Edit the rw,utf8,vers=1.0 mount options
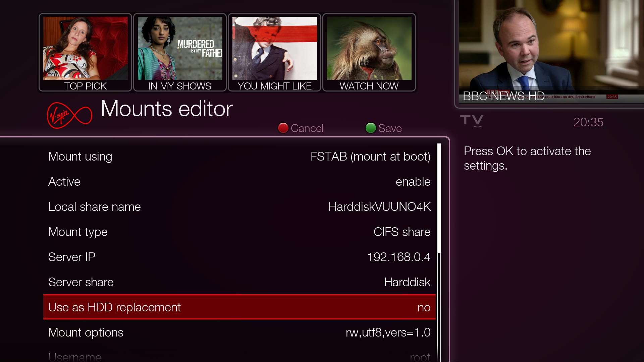This screenshot has height=362, width=644. pos(388,333)
